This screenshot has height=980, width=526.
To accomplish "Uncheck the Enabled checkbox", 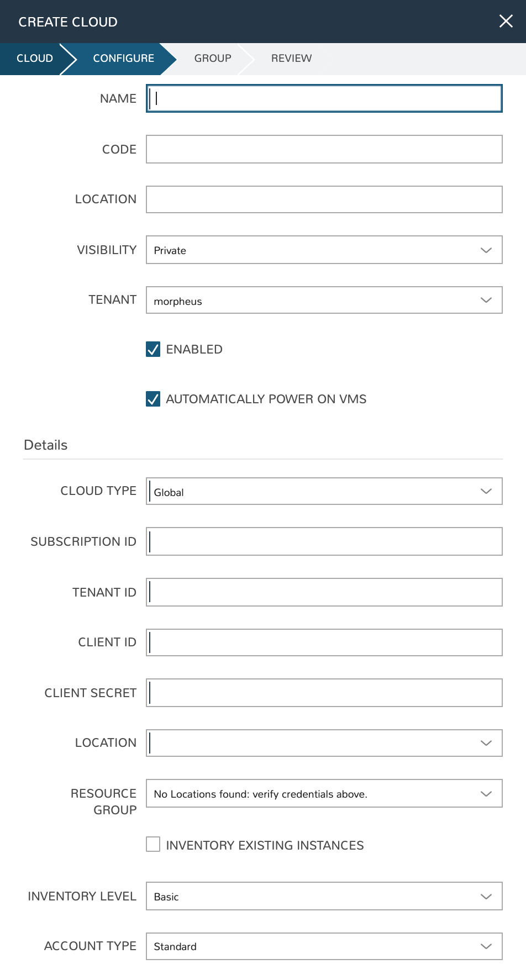I will [153, 349].
